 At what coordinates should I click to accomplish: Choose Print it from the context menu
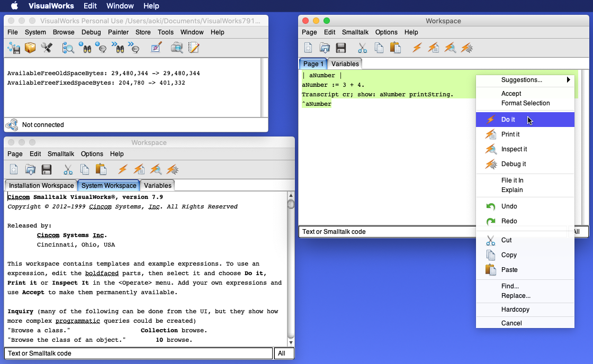point(525,134)
